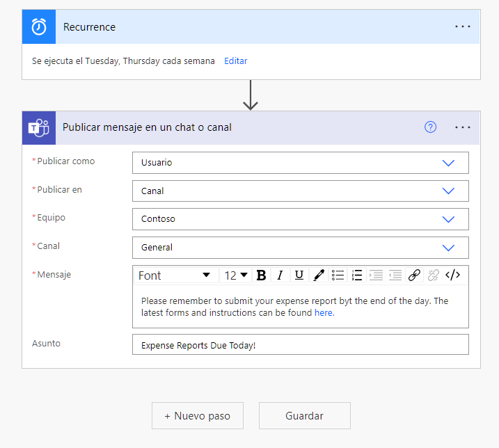Switch to HTML code view
Viewport: 499px width, 448px height.
pyautogui.click(x=452, y=275)
